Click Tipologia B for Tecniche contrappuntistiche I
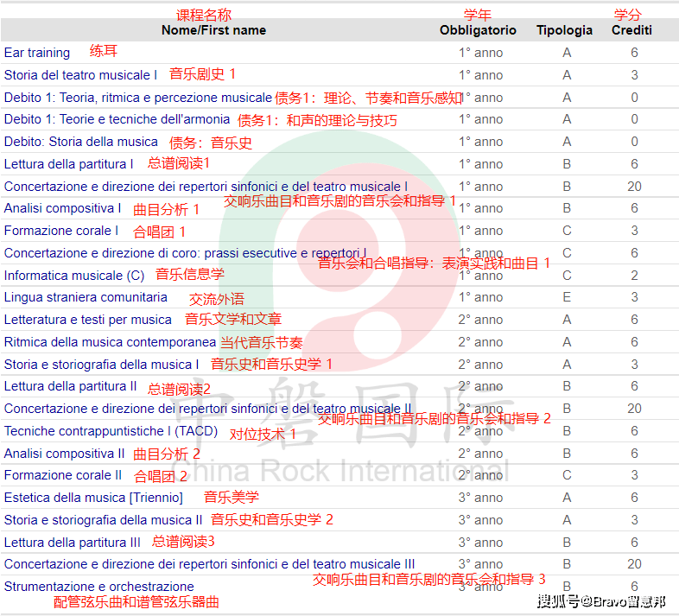Viewport: 679px width, 616px height. 567,431
